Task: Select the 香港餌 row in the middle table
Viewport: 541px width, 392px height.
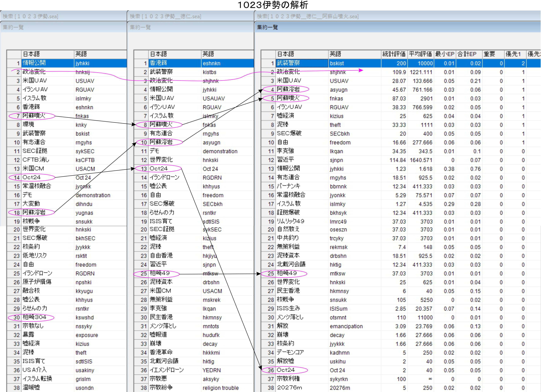Action: tap(158, 63)
